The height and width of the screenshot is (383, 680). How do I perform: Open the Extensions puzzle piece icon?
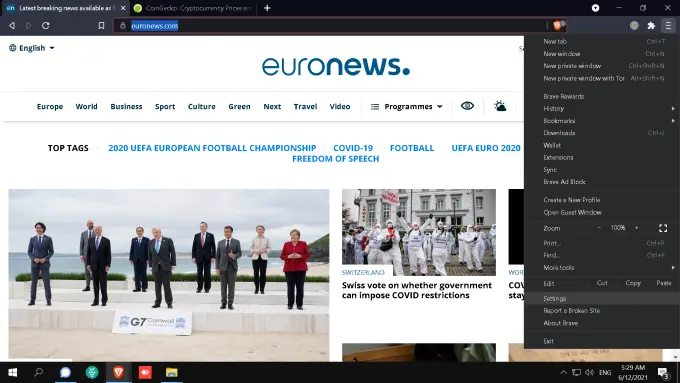tap(651, 26)
